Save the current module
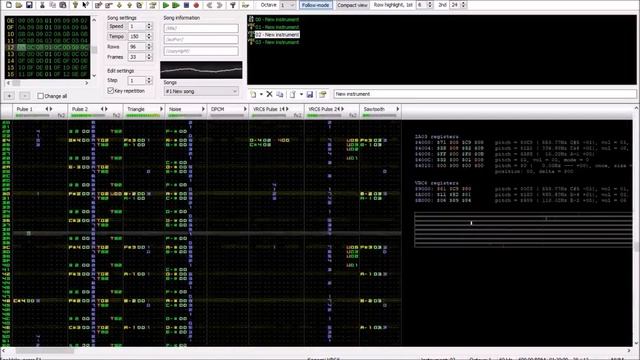640x360 pixels. pyautogui.click(x=29, y=5)
